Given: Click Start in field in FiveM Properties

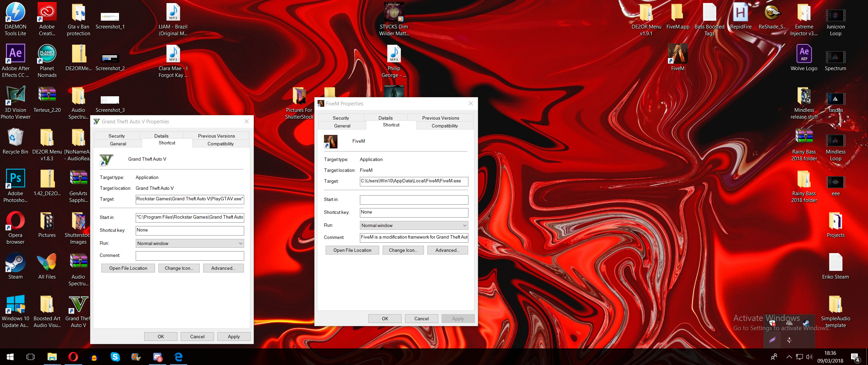Looking at the screenshot, I should (414, 200).
